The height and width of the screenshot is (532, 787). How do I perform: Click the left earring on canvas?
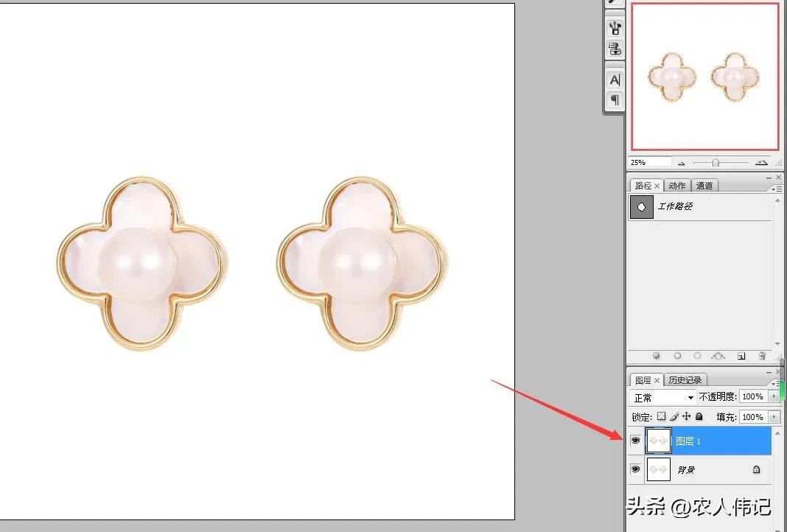[x=141, y=264]
